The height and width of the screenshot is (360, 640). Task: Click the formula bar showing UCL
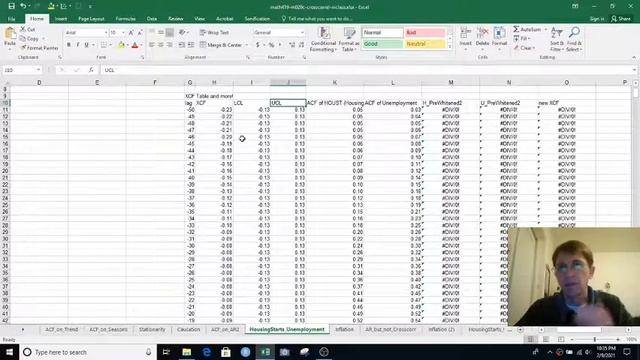[367, 70]
